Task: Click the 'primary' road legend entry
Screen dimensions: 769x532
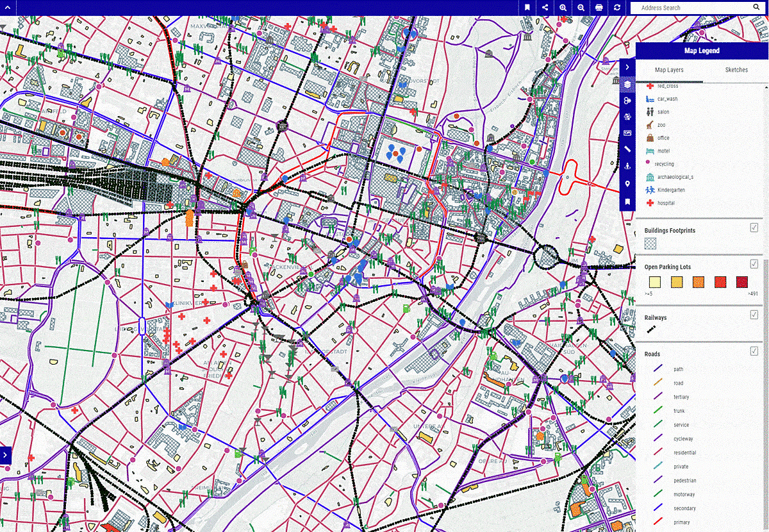Action: pos(682,522)
